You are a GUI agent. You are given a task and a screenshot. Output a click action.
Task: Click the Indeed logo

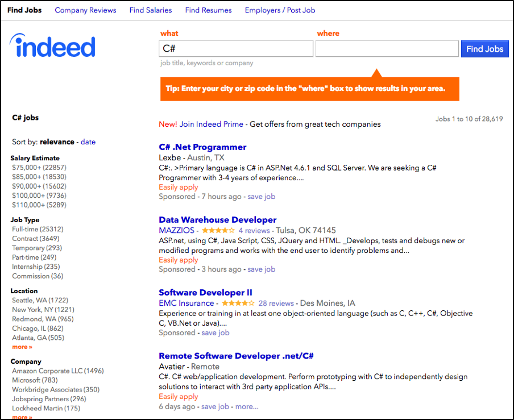pos(52,46)
